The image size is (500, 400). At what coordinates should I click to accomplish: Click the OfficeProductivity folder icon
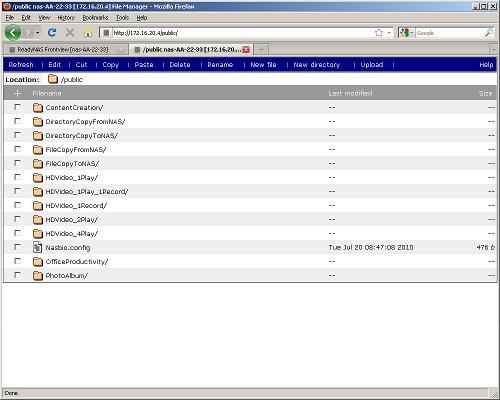click(x=38, y=261)
